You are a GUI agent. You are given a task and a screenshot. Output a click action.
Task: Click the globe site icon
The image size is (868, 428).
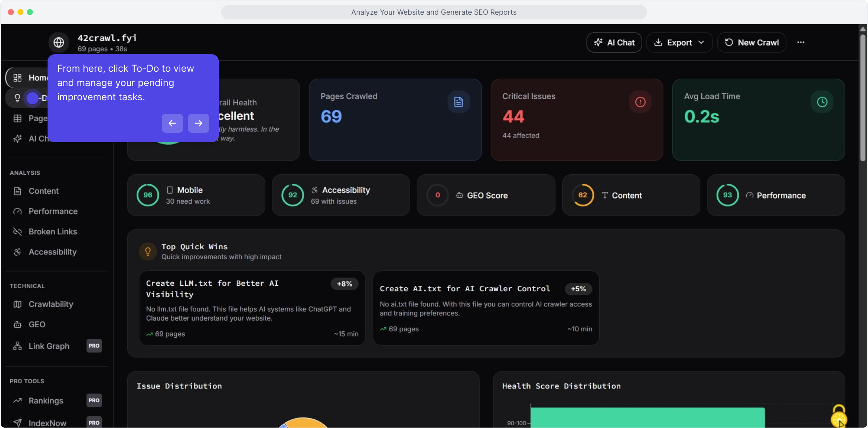pyautogui.click(x=59, y=42)
